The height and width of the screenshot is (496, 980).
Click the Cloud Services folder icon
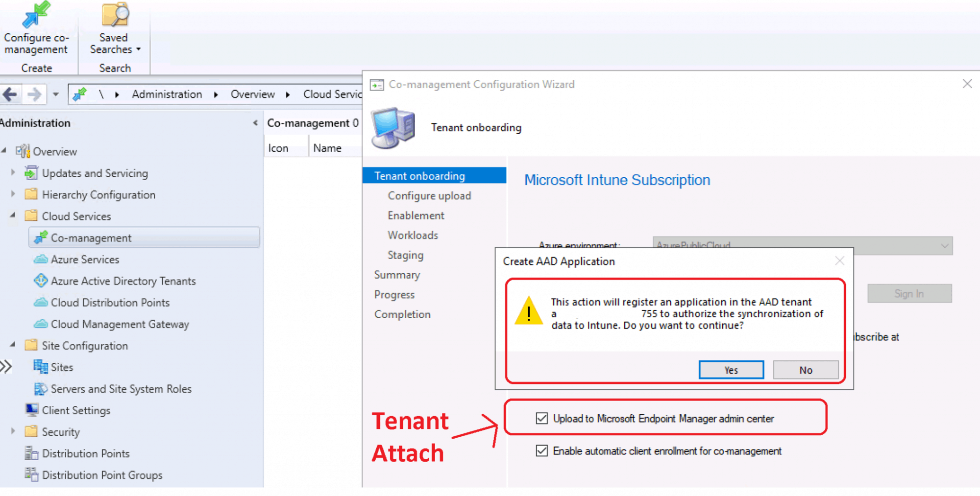point(31,216)
